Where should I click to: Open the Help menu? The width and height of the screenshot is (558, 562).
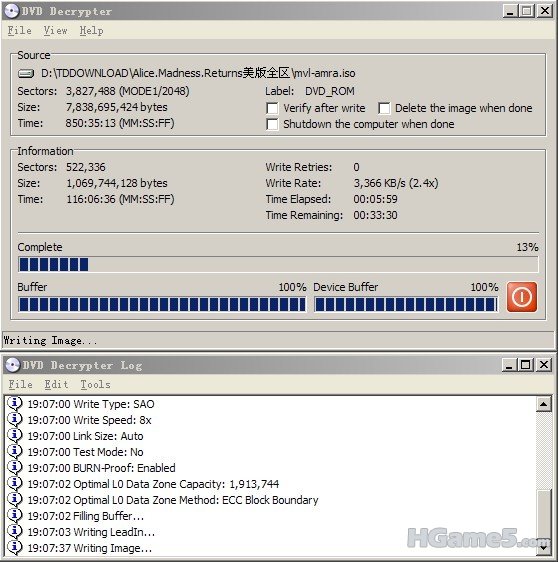tap(91, 30)
